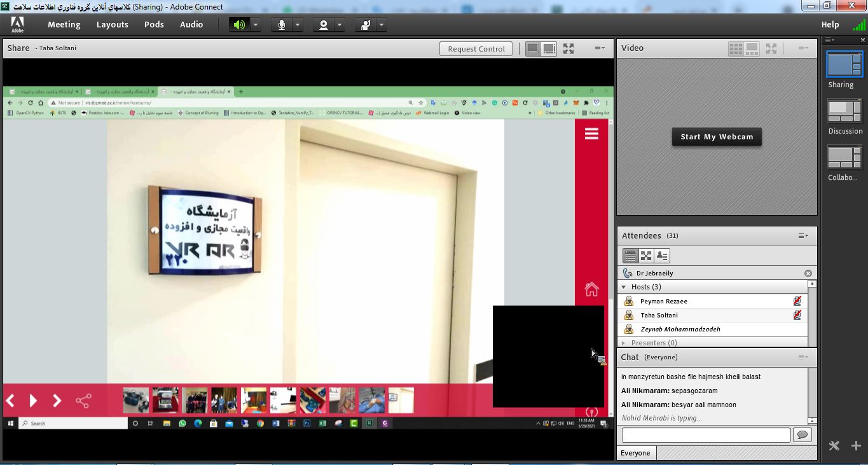
Task: Go to next image in shared gallery
Action: [57, 401]
